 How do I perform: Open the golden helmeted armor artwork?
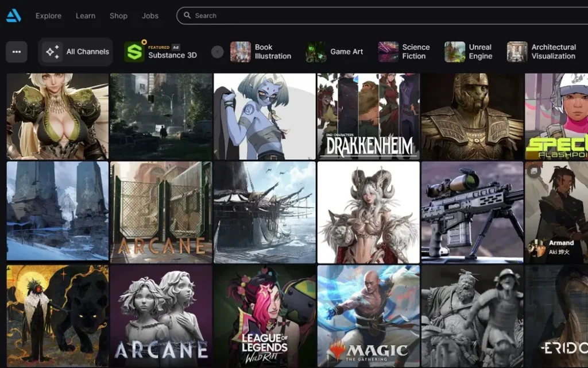pyautogui.click(x=472, y=116)
